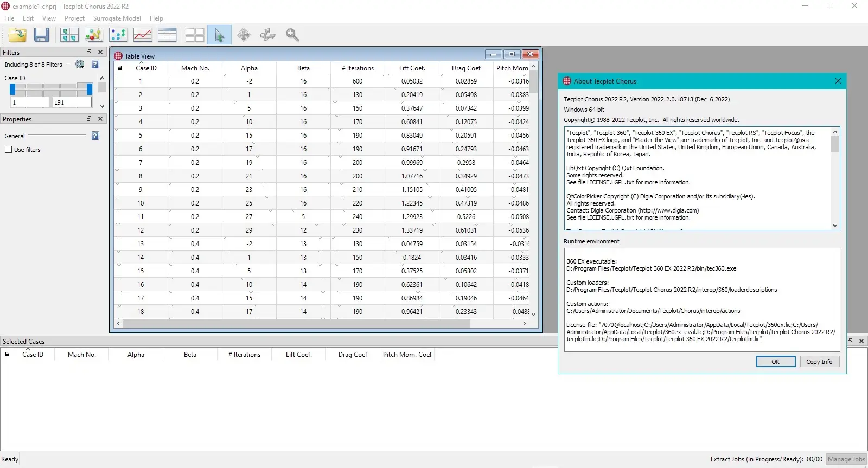This screenshot has height=468, width=868.
Task: Sort Table View by # Iterations column
Action: (x=358, y=68)
